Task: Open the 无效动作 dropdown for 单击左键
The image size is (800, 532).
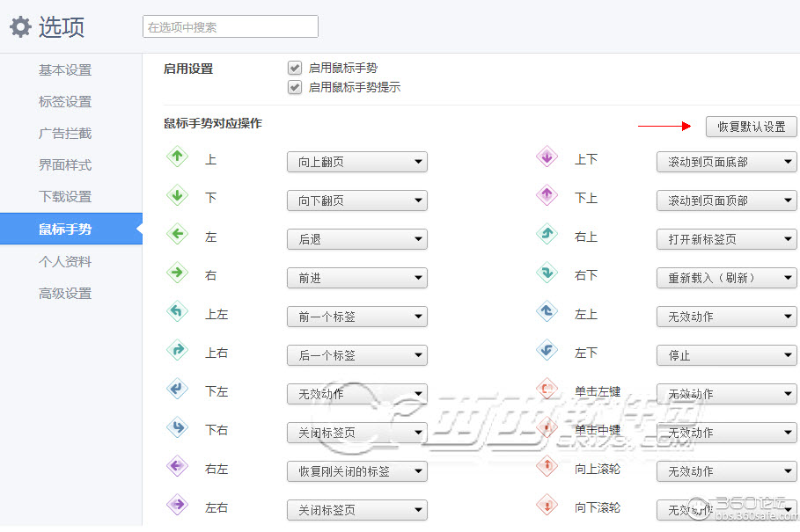Action: (x=727, y=394)
